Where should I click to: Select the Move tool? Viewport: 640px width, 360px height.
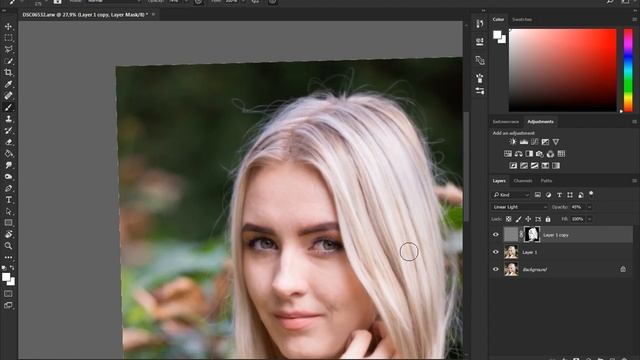[8, 27]
